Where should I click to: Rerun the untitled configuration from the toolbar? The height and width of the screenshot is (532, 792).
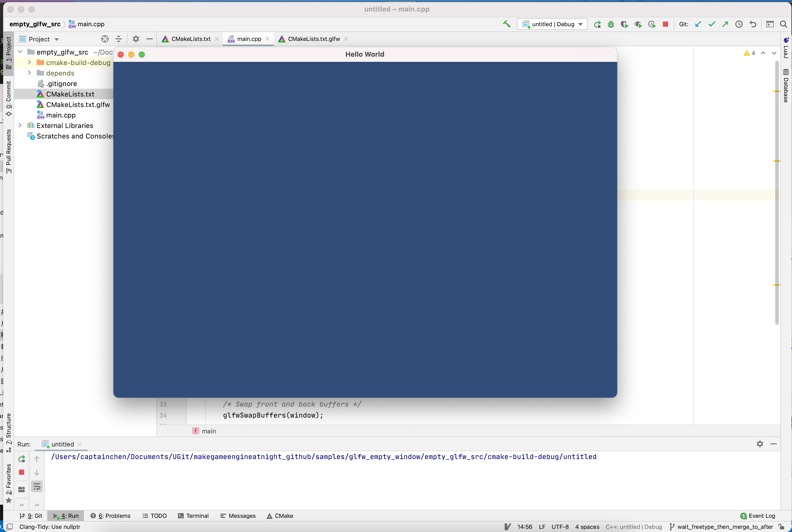598,24
